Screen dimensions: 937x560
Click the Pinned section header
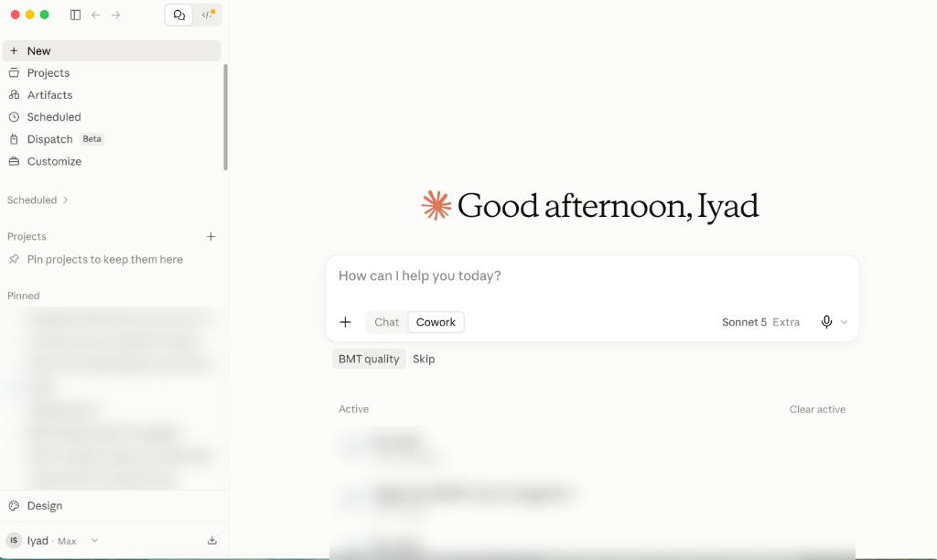[x=23, y=296]
